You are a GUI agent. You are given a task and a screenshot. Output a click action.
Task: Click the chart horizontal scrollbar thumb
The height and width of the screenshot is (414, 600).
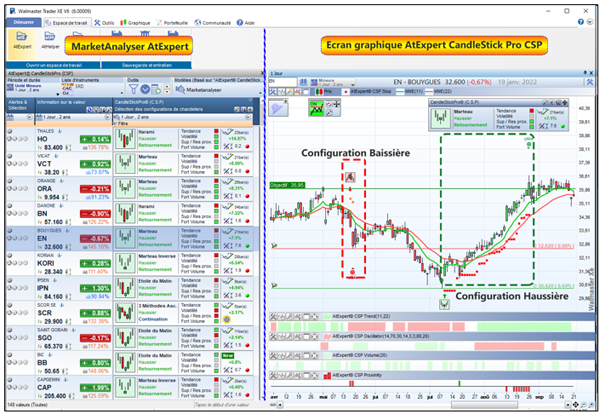pos(483,405)
